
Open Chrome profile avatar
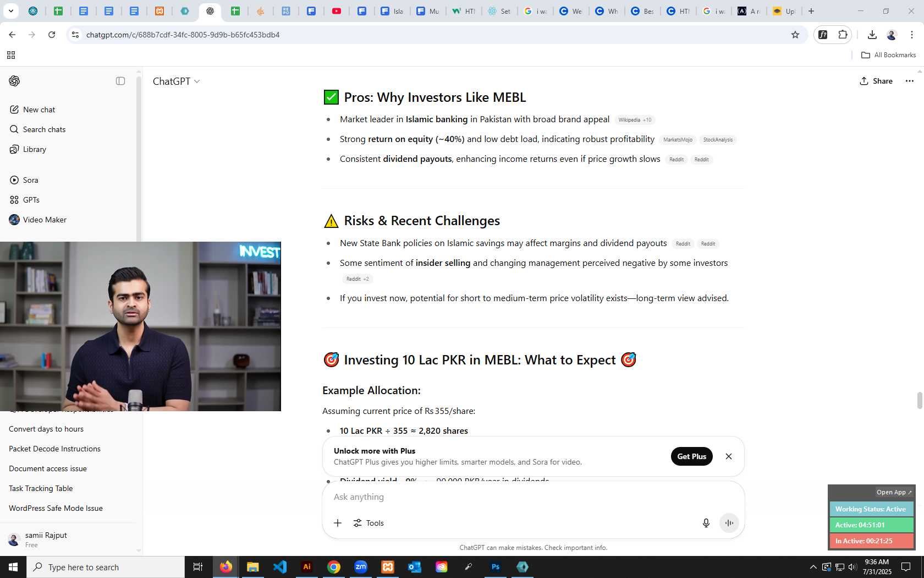pos(892,35)
